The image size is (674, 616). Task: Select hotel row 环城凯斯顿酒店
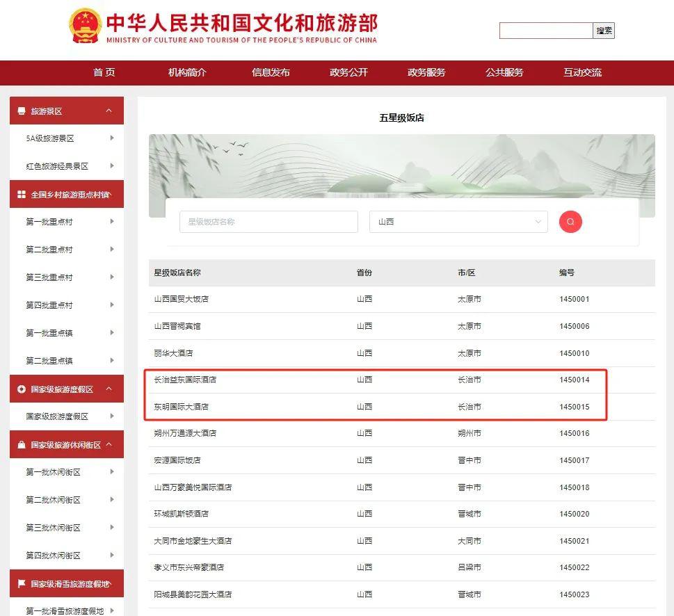(x=402, y=514)
